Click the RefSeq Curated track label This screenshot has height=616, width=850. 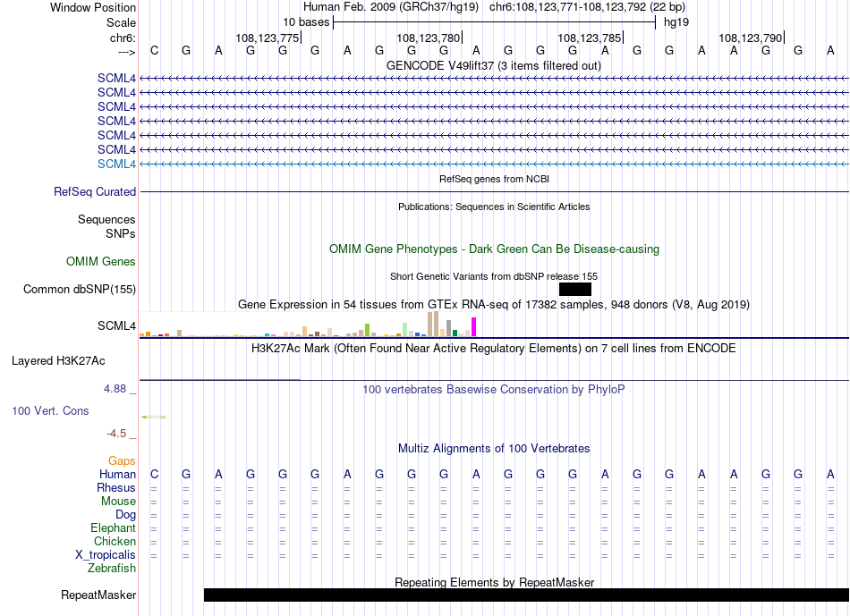point(95,192)
